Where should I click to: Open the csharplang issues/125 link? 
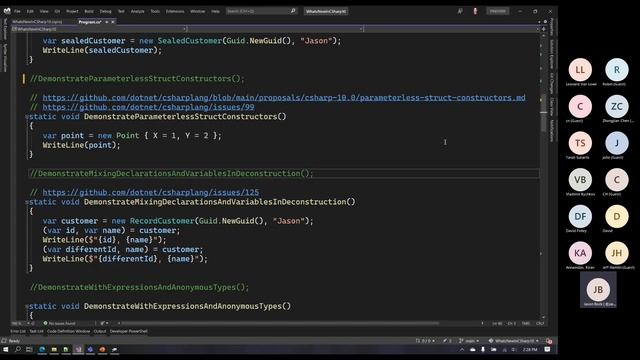(151, 192)
